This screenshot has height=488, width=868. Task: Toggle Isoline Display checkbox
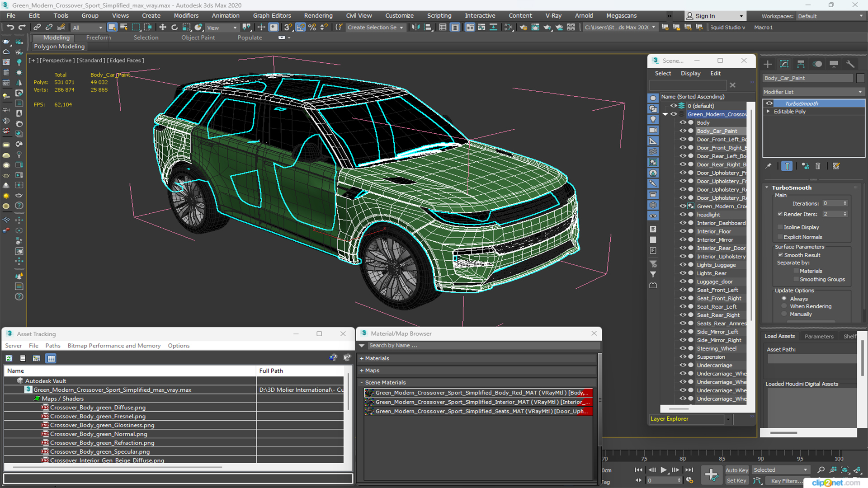tap(780, 227)
